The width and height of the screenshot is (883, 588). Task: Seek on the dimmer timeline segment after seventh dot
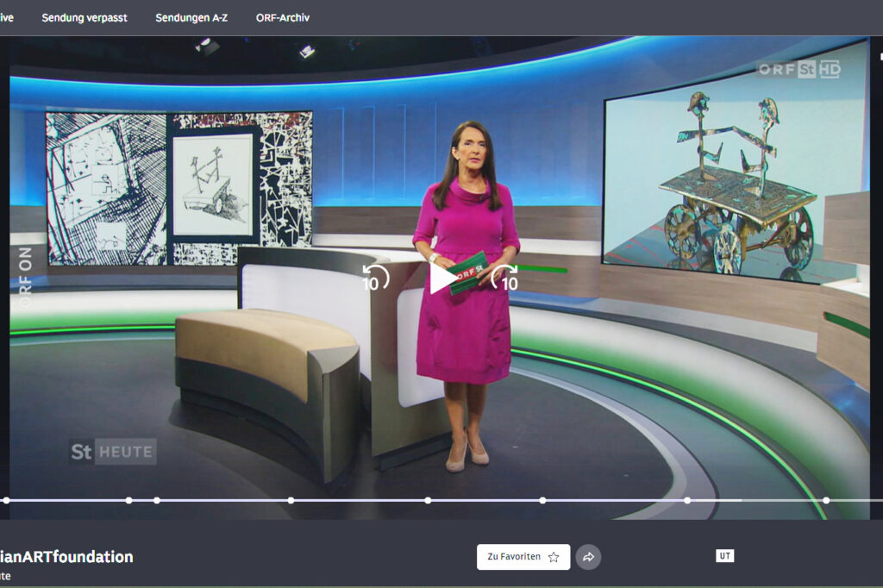point(780,500)
